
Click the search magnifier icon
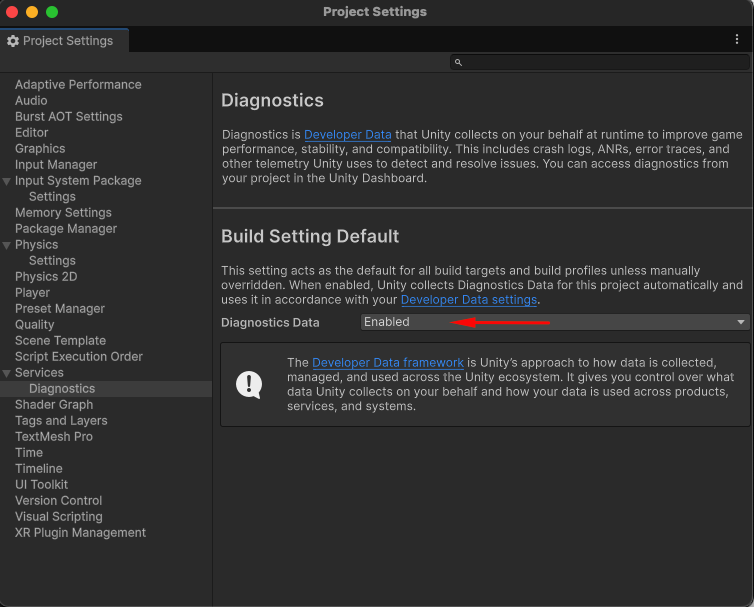(458, 63)
